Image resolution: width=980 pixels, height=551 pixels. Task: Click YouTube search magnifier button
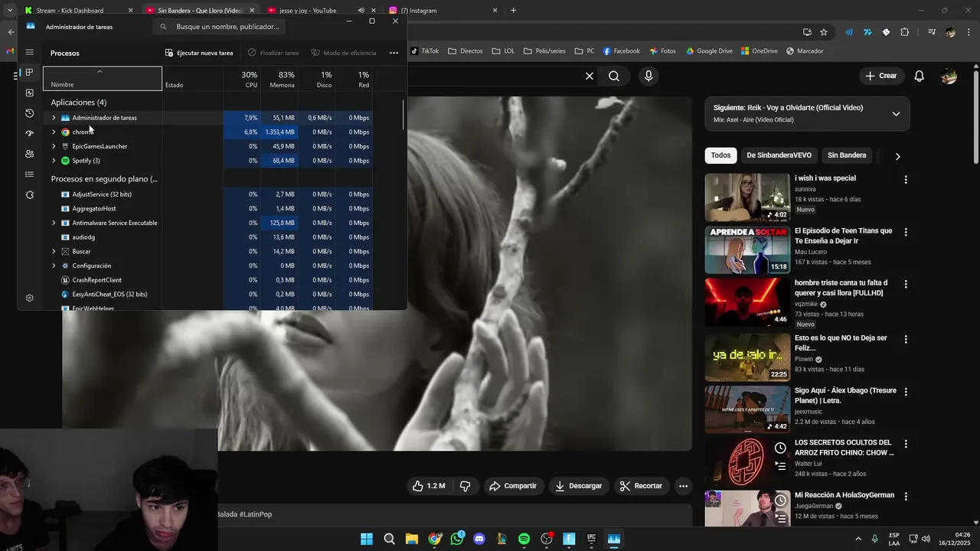click(614, 76)
